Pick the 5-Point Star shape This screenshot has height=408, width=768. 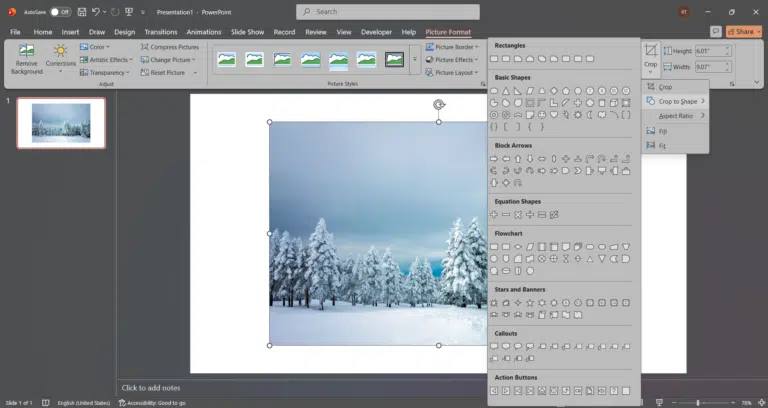[530, 303]
